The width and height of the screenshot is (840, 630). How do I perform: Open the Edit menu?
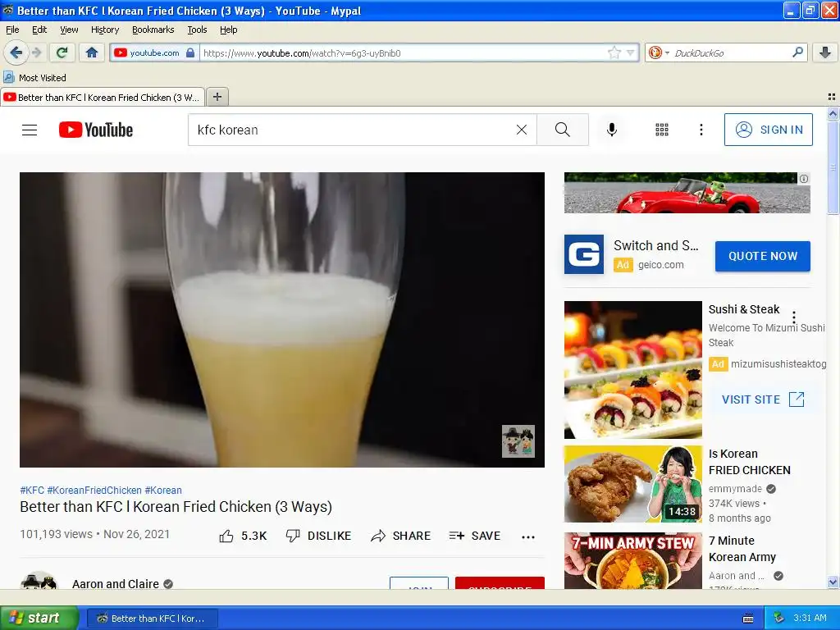click(x=39, y=30)
